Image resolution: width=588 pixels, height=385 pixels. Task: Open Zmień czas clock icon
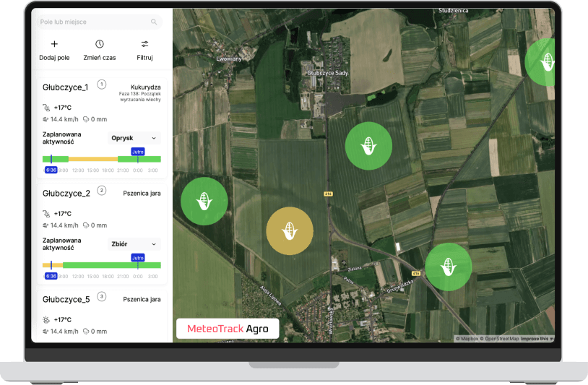[100, 44]
